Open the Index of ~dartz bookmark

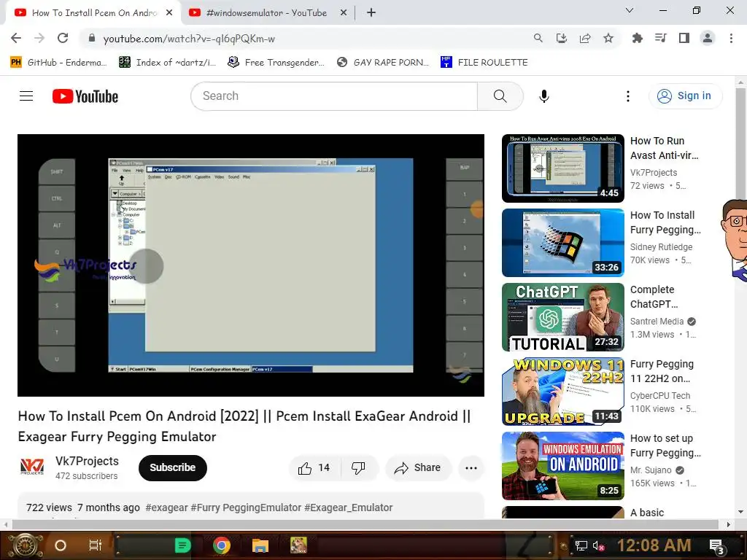tap(167, 63)
